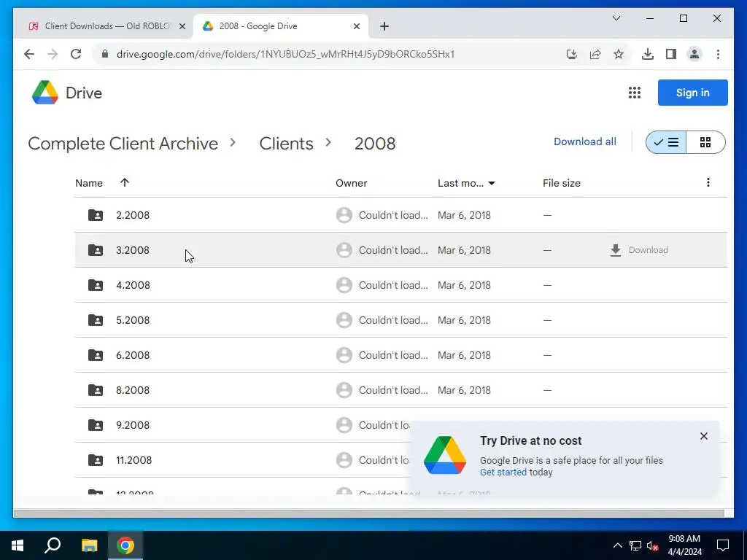Close the Google Drive tab
The height and width of the screenshot is (560, 747).
coord(356,26)
